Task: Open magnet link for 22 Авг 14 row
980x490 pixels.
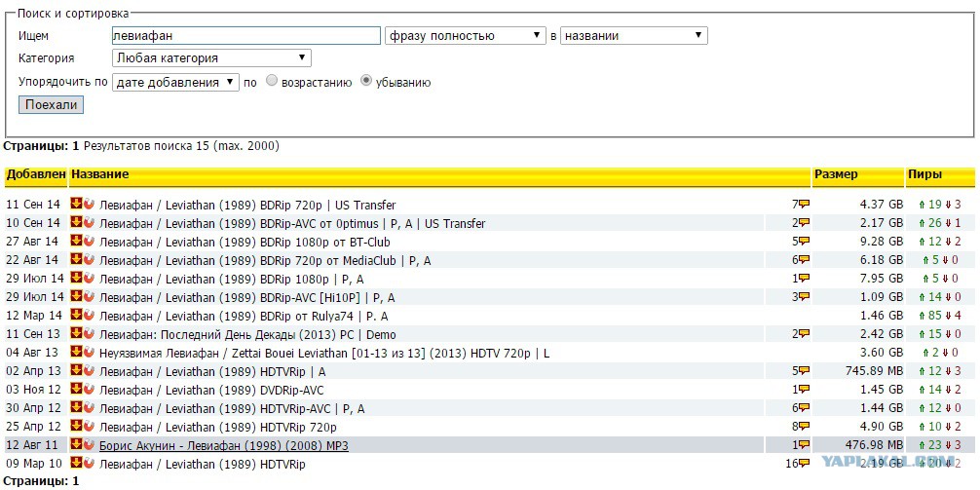Action: tap(89, 259)
